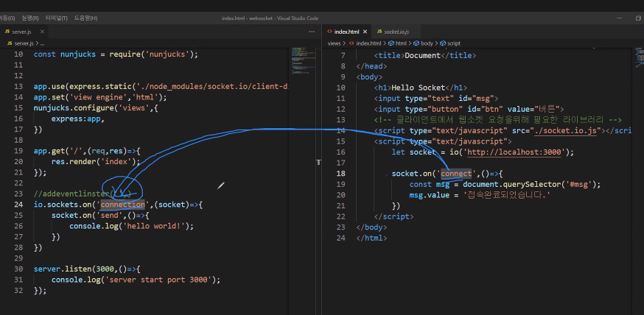Viewport: 644px width, 315px height.
Task: Click server.listen(3000,()=>{ line
Action: click(87, 269)
